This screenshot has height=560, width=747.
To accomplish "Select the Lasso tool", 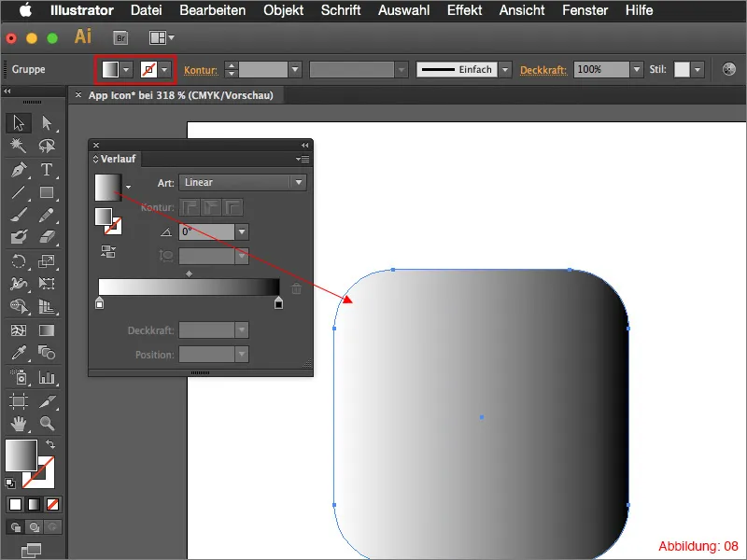I will (x=46, y=146).
